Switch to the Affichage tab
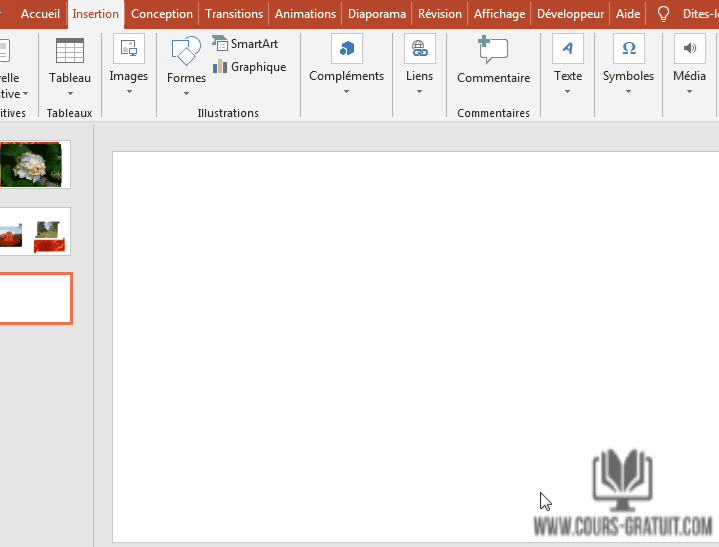Image resolution: width=719 pixels, height=547 pixels. coord(499,14)
